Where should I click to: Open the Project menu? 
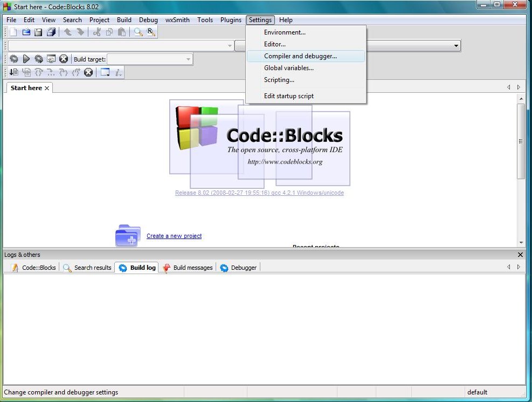[99, 20]
